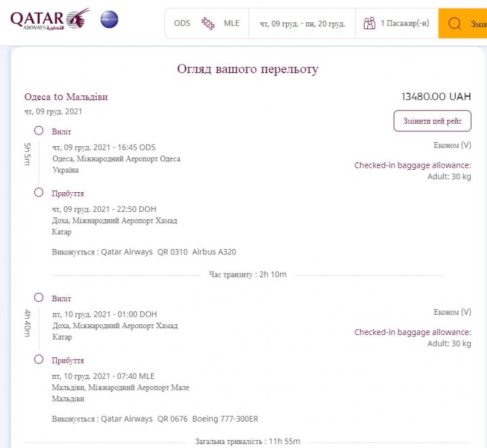
Task: Click baggage allowance text for Doha–Male segment
Action: [413, 332]
